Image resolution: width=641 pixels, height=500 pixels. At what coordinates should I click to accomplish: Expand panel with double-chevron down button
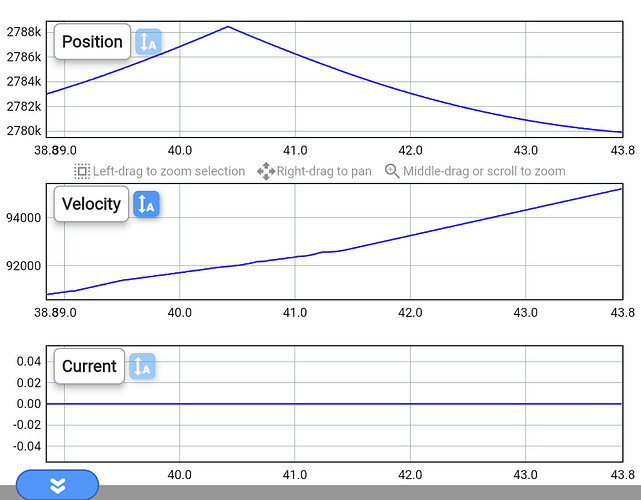57,485
